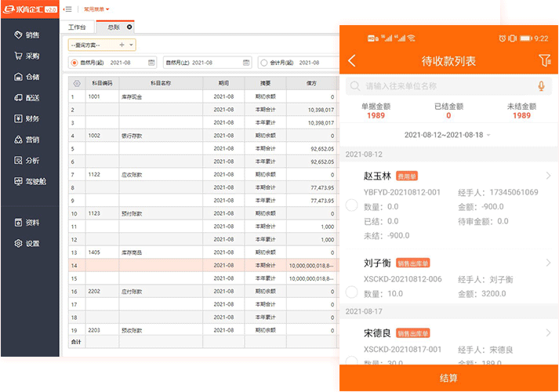Viewport: 559px width, 392px height.
Task: Go to 仓储 (Warehouse) in the sidebar
Action: point(27,77)
